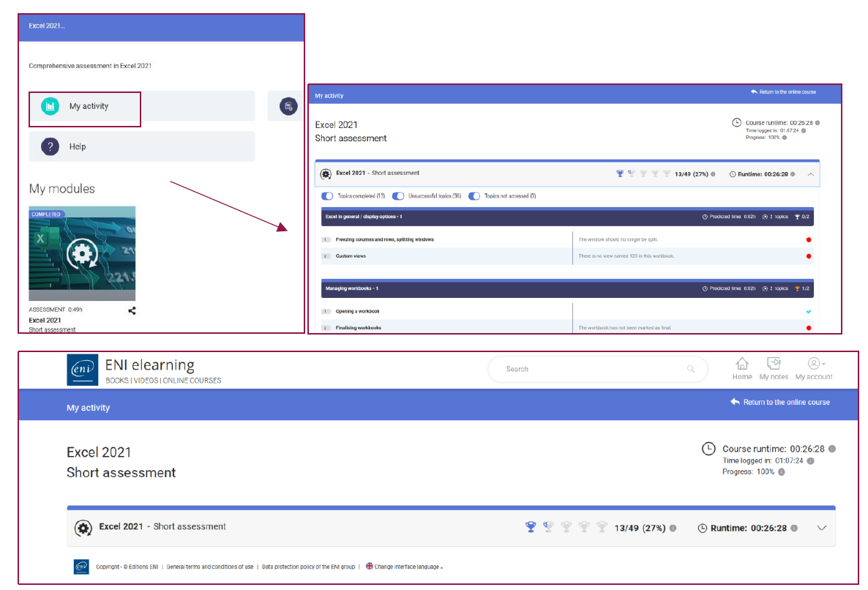Click the green check mark for Opening a workbook

[x=809, y=312]
